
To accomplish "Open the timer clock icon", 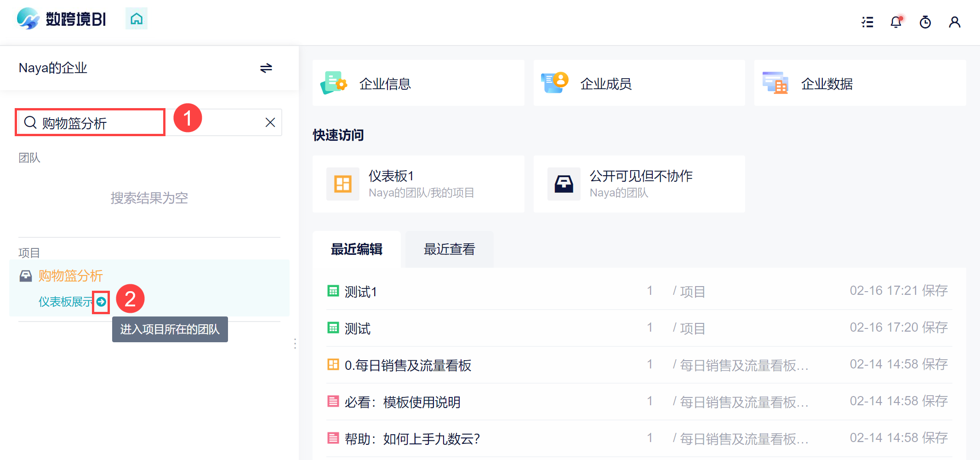I will [925, 22].
